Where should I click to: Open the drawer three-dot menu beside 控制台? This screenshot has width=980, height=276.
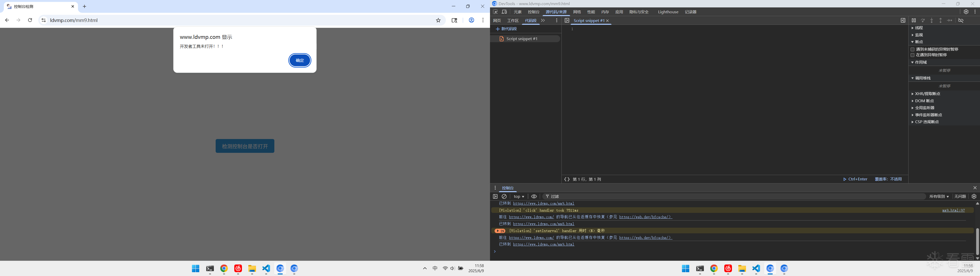click(x=495, y=188)
